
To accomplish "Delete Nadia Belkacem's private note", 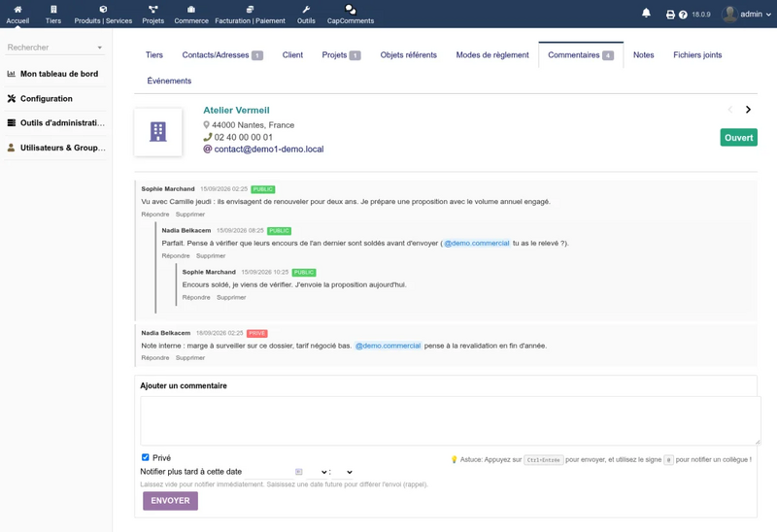I will pyautogui.click(x=190, y=357).
